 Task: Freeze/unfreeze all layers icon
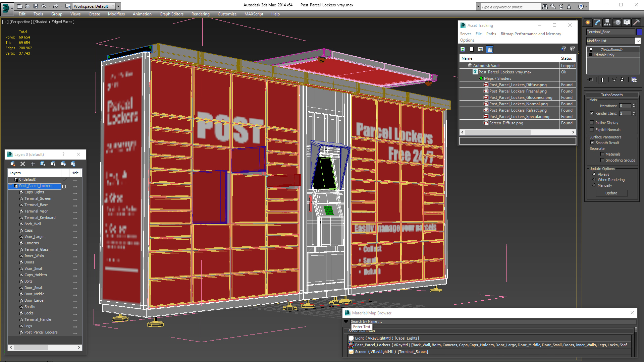tap(73, 164)
